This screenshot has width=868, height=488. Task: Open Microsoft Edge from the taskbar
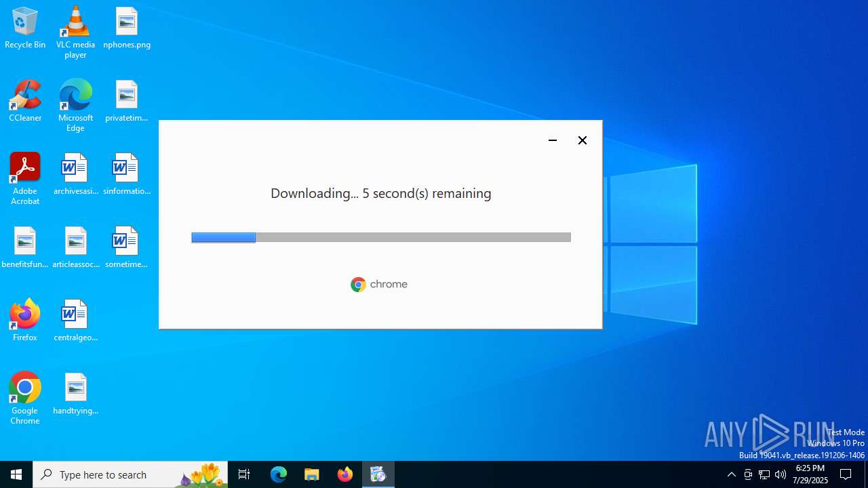coord(279,474)
